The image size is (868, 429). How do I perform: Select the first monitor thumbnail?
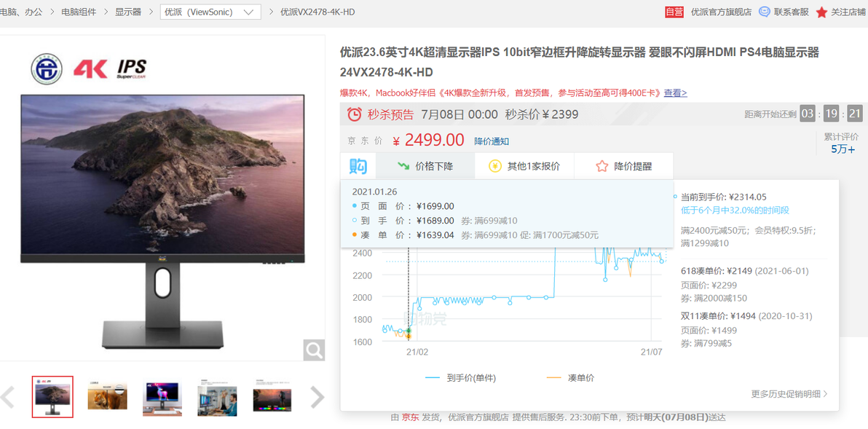coord(52,396)
